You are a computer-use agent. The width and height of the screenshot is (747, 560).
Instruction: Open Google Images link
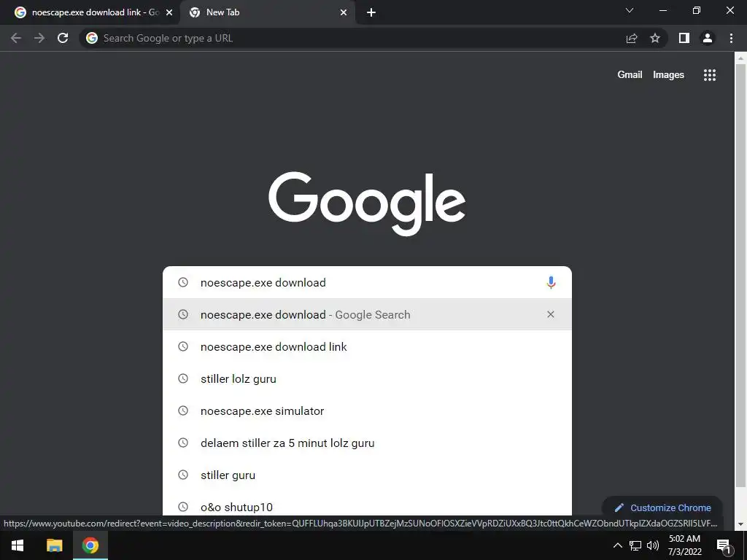[668, 75]
